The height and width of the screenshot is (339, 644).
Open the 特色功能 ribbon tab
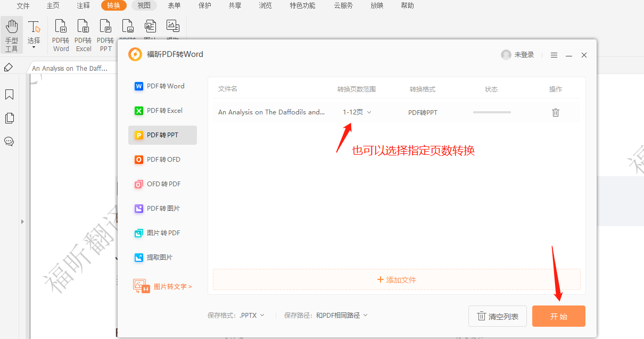(302, 5)
